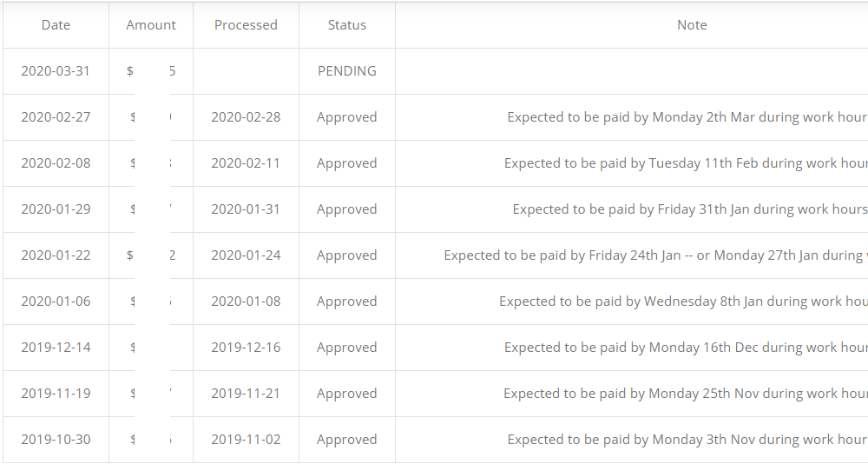Click the Note column header

coord(692,25)
